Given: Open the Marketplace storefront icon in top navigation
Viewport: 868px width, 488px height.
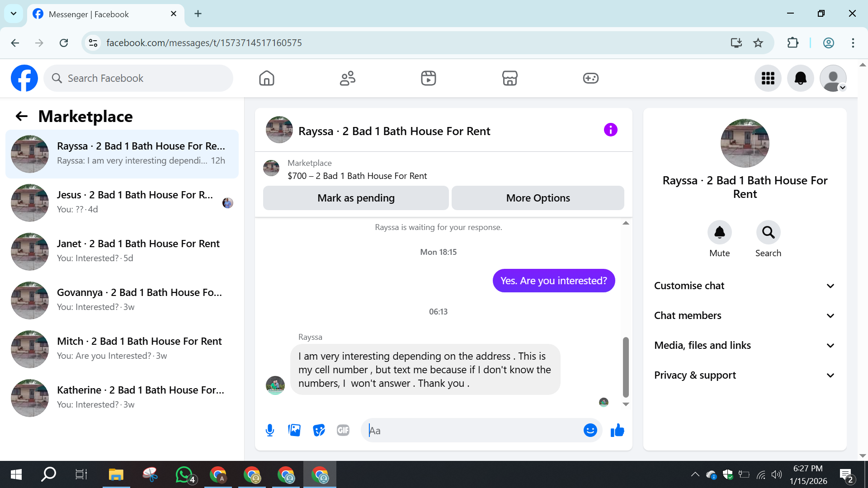Looking at the screenshot, I should pyautogui.click(x=509, y=78).
